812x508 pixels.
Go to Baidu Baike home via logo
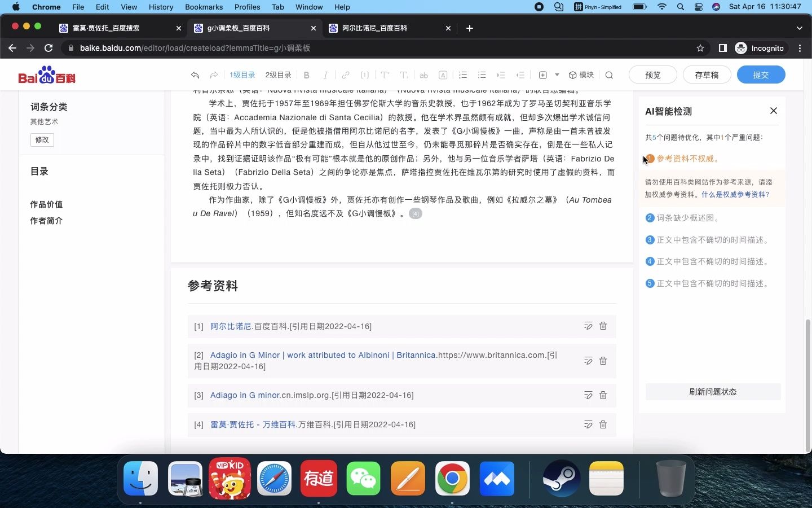click(47, 75)
